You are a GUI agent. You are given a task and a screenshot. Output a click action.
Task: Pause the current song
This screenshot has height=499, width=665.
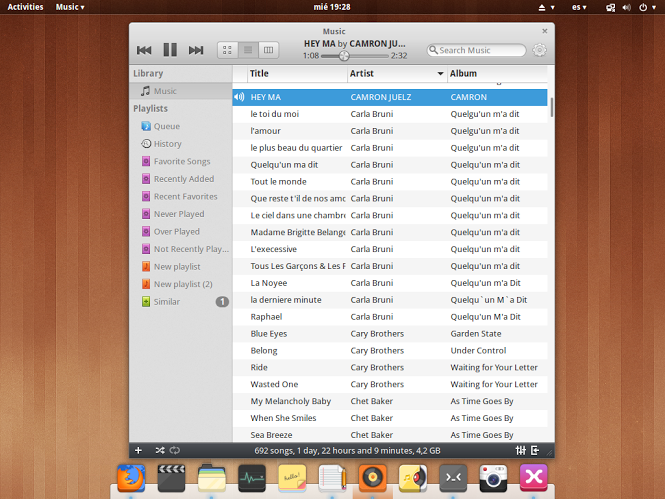(x=170, y=50)
